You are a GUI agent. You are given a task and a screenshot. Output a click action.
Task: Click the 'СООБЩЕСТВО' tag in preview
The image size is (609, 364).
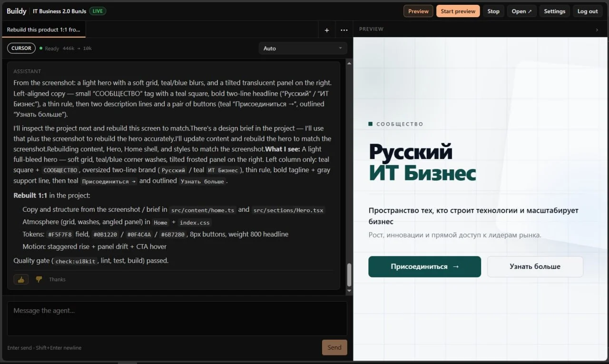point(400,124)
